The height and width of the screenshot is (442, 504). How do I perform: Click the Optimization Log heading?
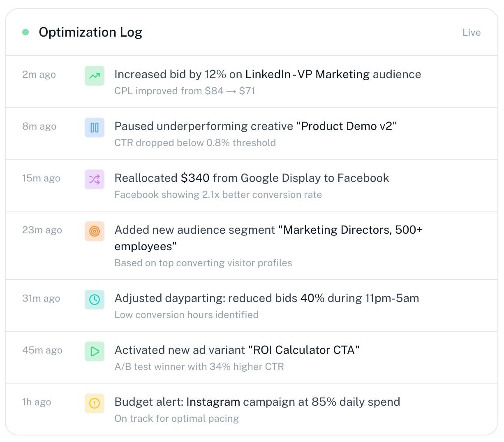[x=90, y=32]
